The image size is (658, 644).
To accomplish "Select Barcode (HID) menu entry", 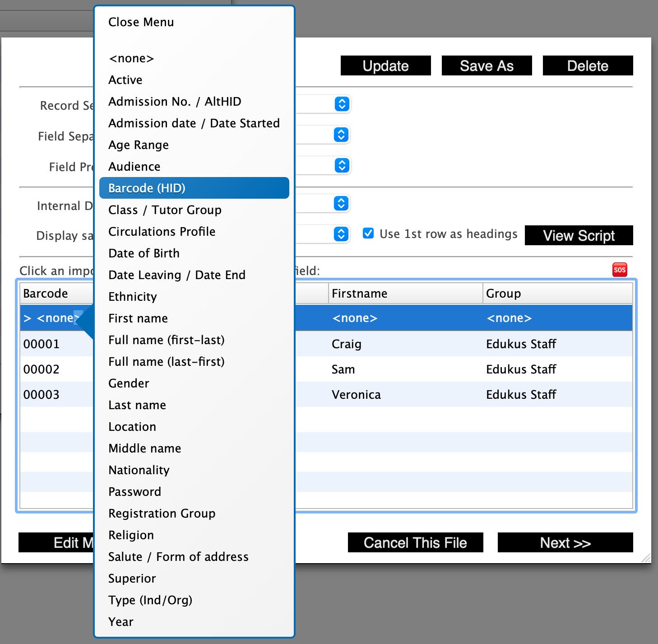I will tap(194, 188).
